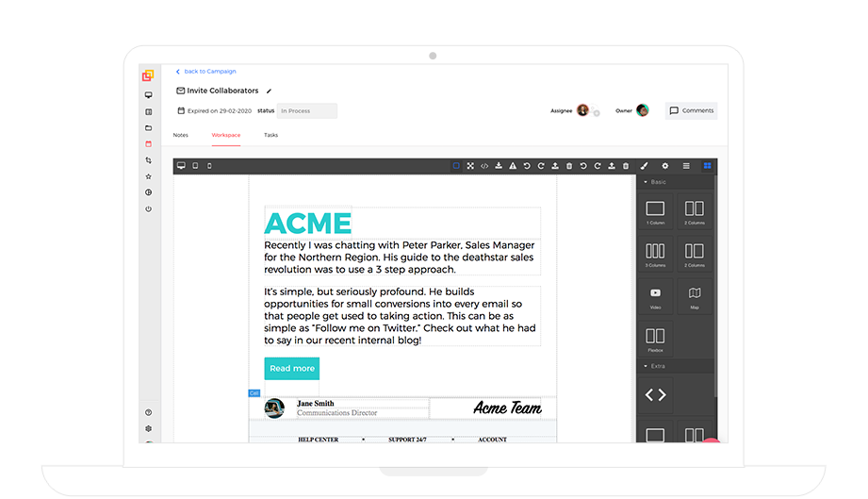Screen dimensions: 868x499
Task: Click the blue Cell label badge
Action: (254, 393)
